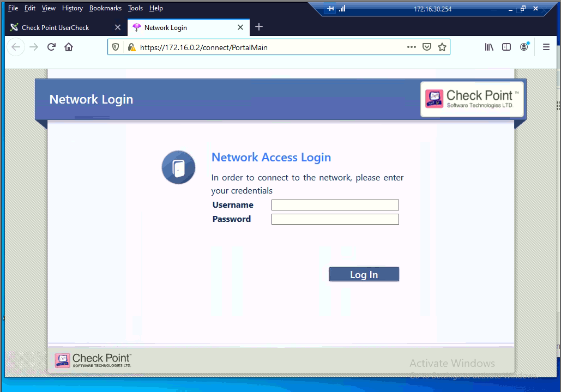561x392 pixels.
Task: Open the Help menu
Action: click(x=156, y=8)
